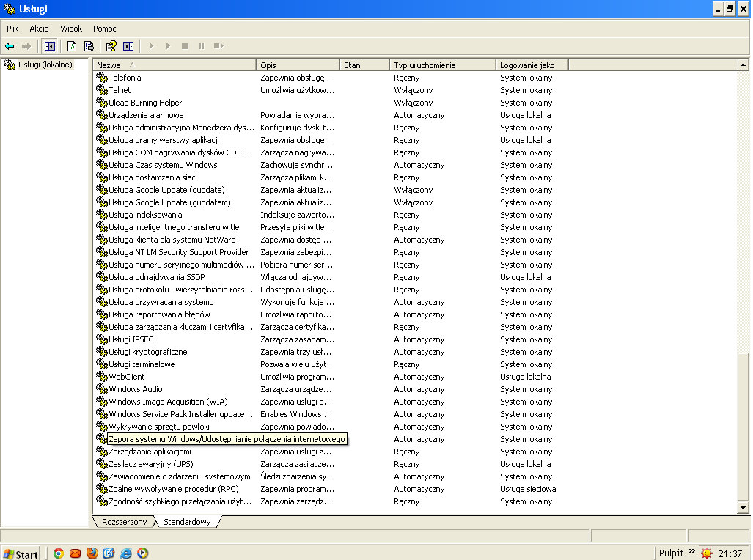Select the Zasilacz awaryjny (UPS) icon
This screenshot has height=560, width=753.
pyautogui.click(x=101, y=463)
